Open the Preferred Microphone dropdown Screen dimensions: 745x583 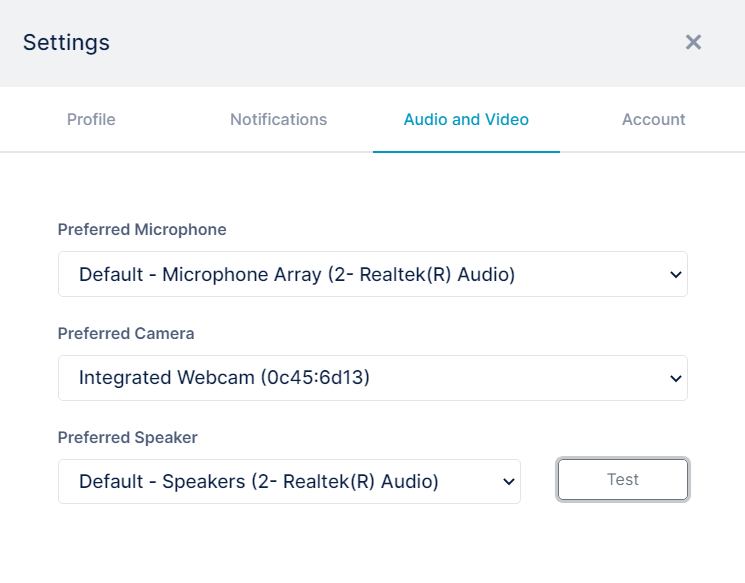pos(373,274)
